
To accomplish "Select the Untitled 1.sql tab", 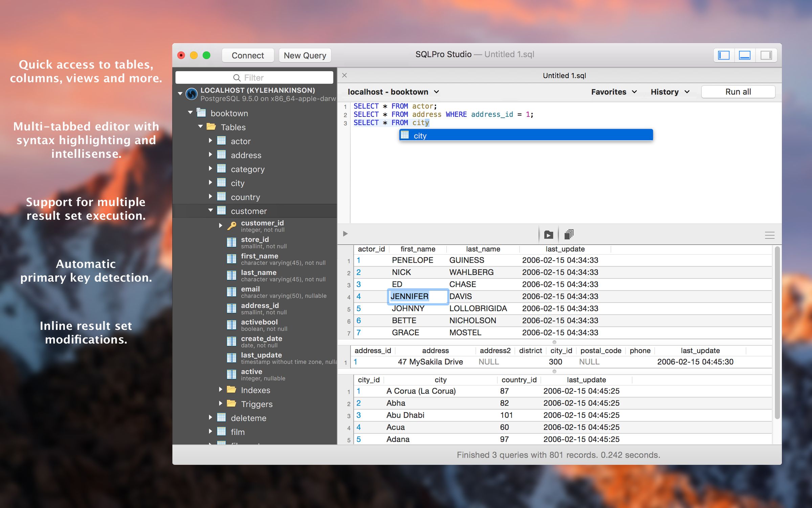I will pos(564,76).
